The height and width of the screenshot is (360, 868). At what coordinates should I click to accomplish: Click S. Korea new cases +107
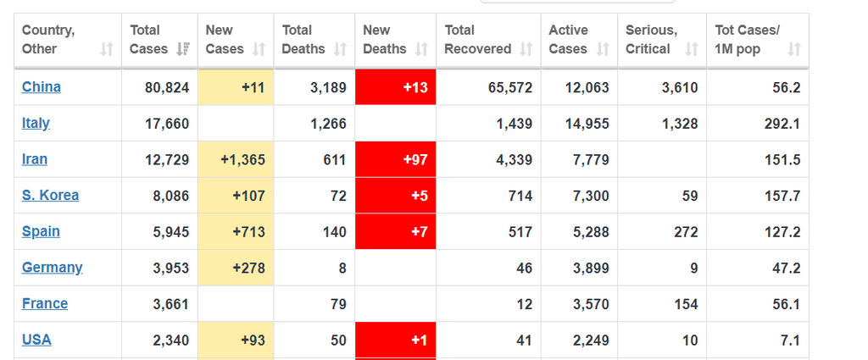point(236,196)
